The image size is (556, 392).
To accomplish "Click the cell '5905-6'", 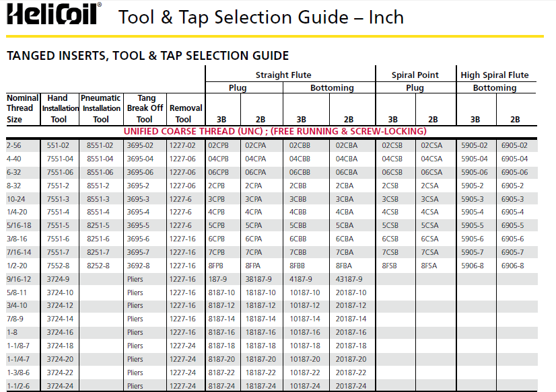I will (x=473, y=239).
